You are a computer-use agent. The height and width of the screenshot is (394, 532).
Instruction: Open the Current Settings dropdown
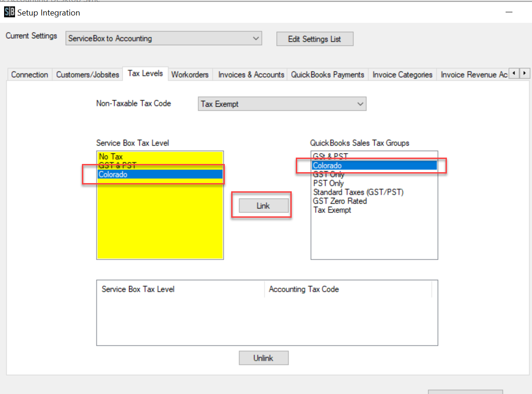163,38
